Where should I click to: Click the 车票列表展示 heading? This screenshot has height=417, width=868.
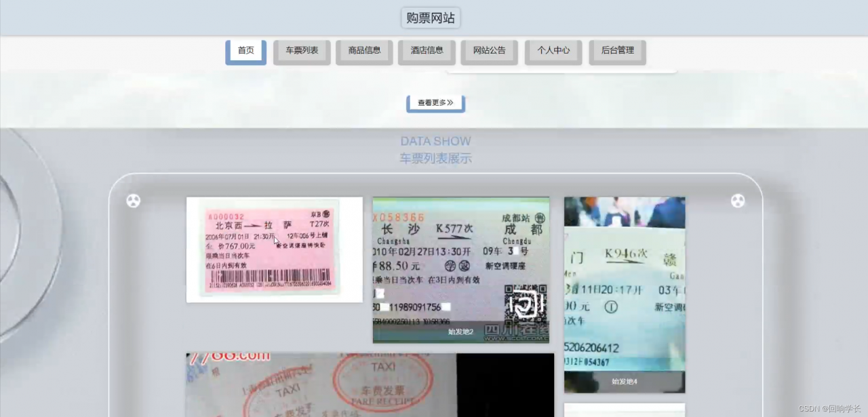coord(435,159)
